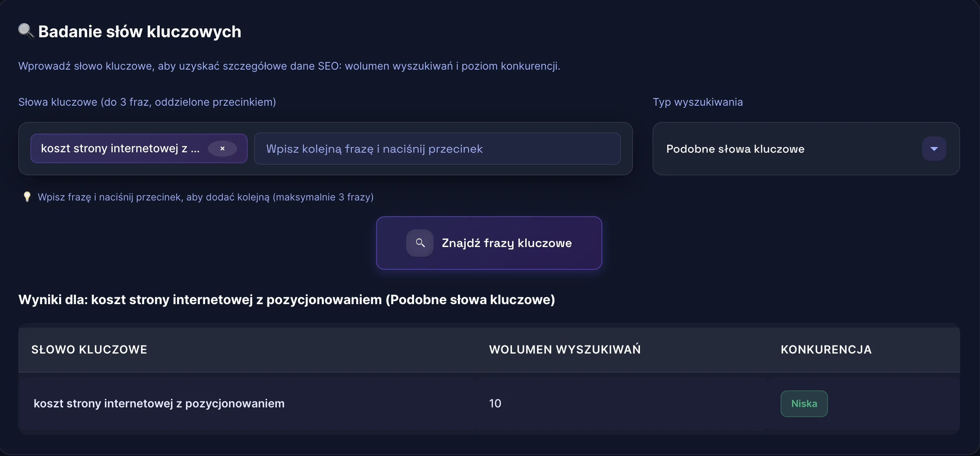Image resolution: width=980 pixels, height=456 pixels.
Task: Click the search icon inside Znajdź frazy kluczowe button
Action: [419, 243]
